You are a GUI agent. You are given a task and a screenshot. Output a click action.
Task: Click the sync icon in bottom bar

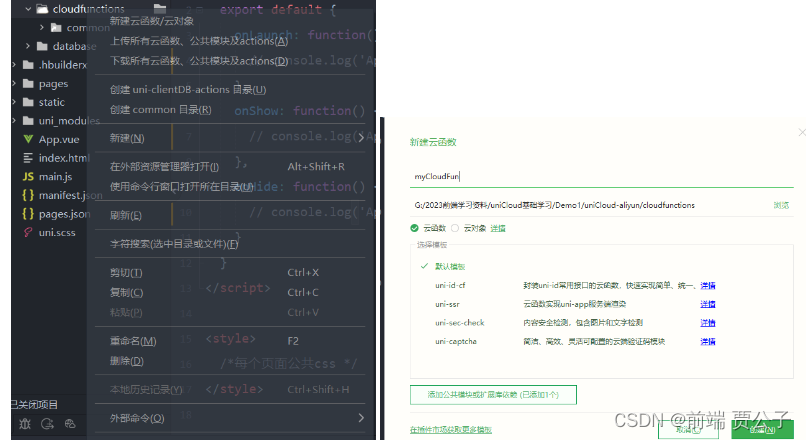pos(47,424)
